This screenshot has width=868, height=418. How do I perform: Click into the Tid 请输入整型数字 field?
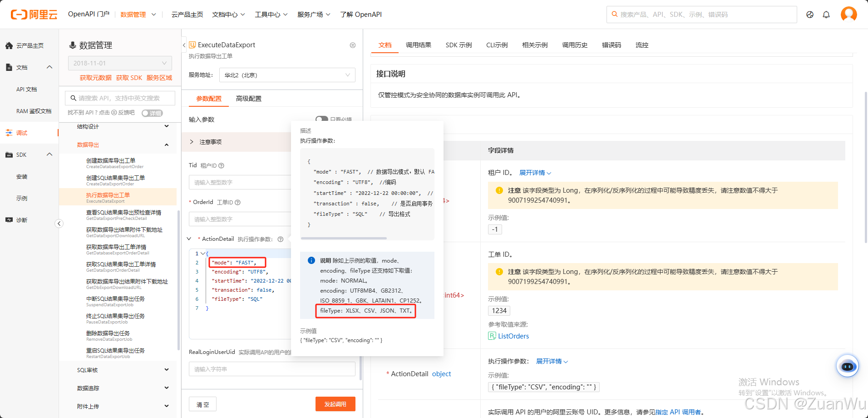coord(240,182)
